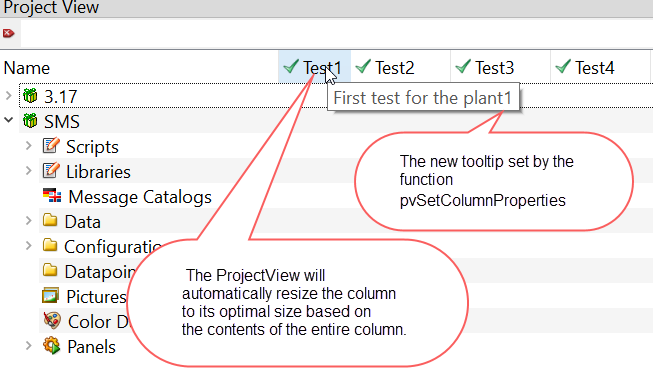The width and height of the screenshot is (653, 374).
Task: Expand the Libraries tree node
Action: pos(28,171)
